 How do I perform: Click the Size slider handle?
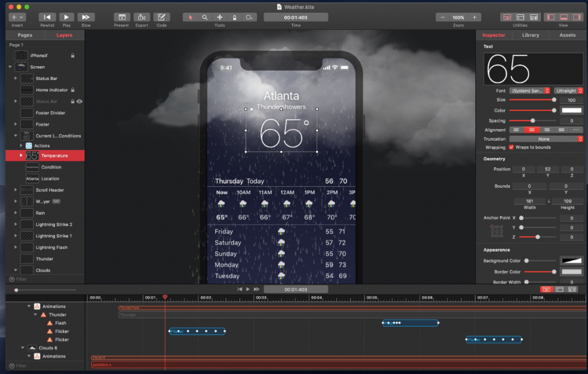[x=554, y=100]
